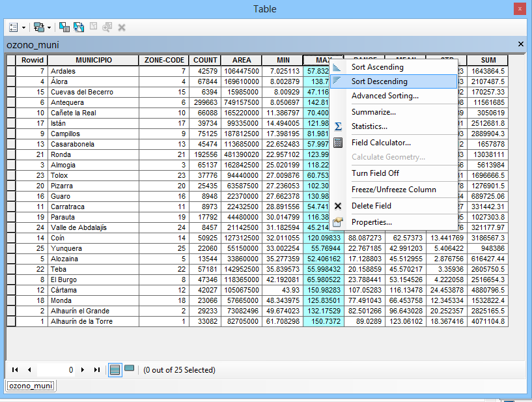Open Field Calculator from the context menu
Screen dimensions: 532x402
[380, 143]
